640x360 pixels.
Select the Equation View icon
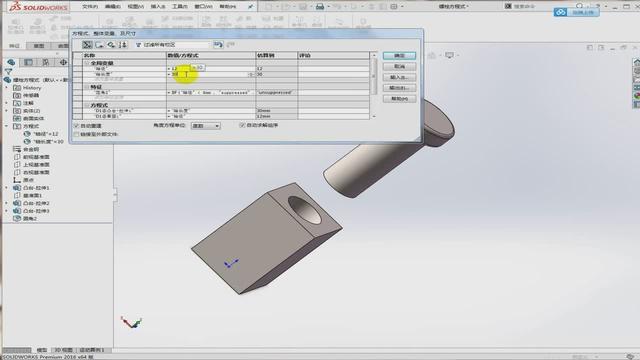click(87, 44)
